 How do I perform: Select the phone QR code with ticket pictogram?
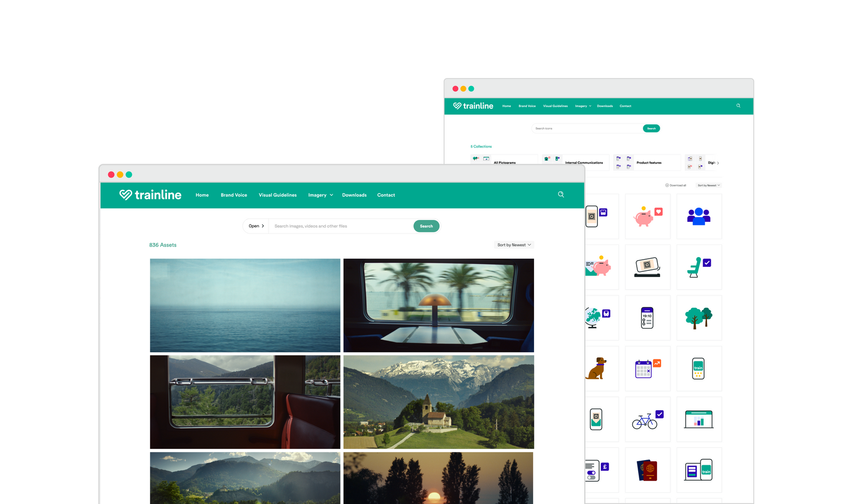(596, 216)
